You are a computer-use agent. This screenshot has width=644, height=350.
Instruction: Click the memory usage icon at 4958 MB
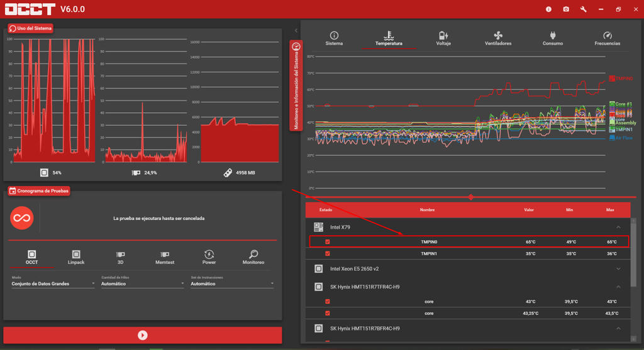228,173
